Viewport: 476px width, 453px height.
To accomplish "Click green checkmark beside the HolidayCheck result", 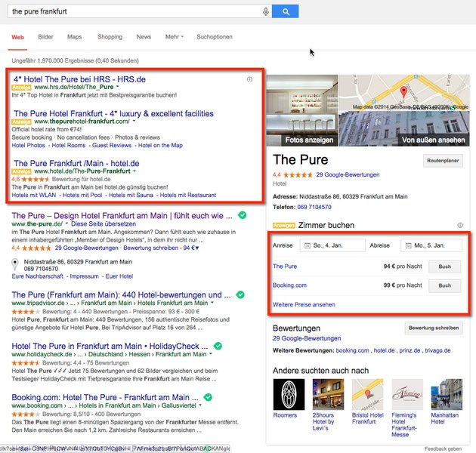I will point(218,346).
